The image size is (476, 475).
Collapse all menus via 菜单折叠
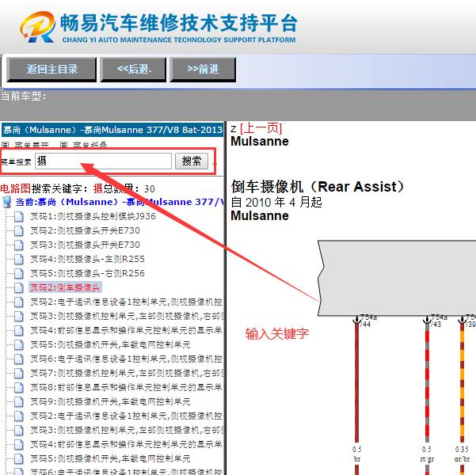click(x=84, y=146)
